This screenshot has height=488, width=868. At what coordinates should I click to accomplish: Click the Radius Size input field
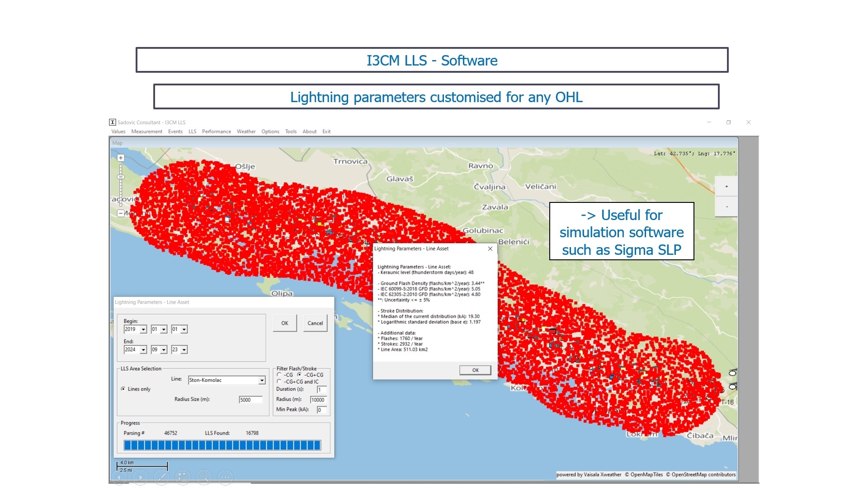pos(250,400)
